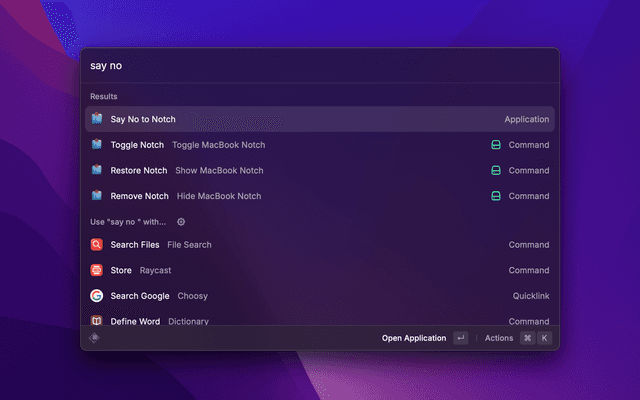The width and height of the screenshot is (640, 400).
Task: Open fallback settings gear beside 'Use "say no" with…'
Action: [181, 222]
